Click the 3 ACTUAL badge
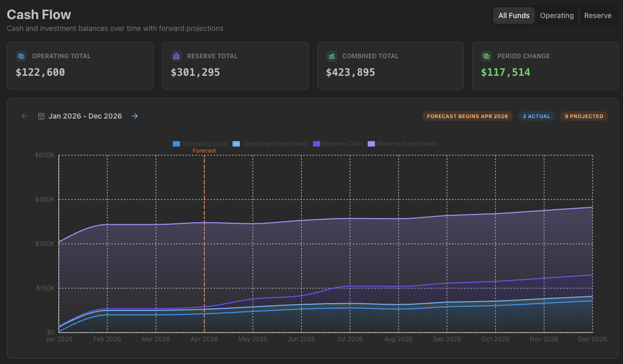Image resolution: width=623 pixels, height=364 pixels. click(x=536, y=116)
